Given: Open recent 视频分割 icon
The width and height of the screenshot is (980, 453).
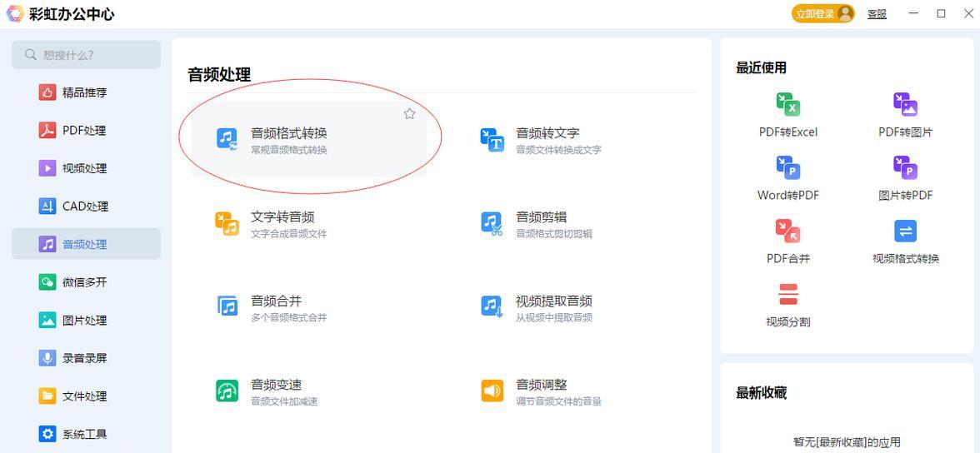Looking at the screenshot, I should point(788,294).
